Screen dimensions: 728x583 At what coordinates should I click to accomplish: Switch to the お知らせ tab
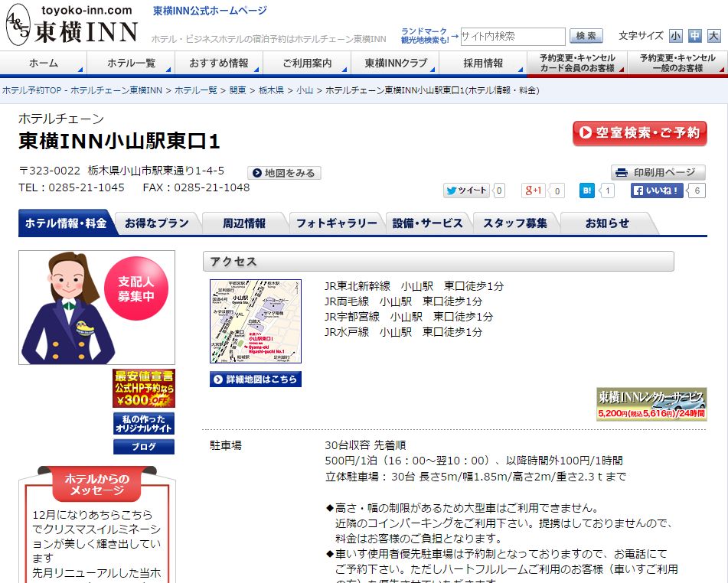607,223
